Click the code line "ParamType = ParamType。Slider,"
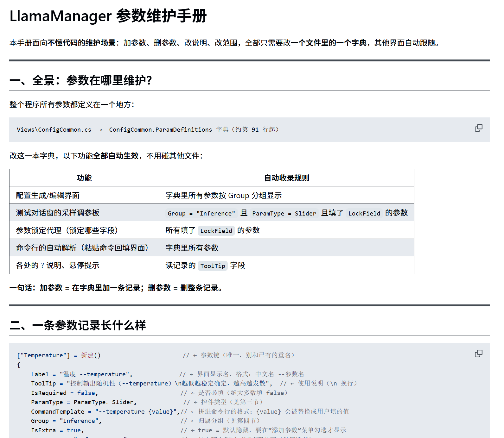504x438 pixels. (x=84, y=402)
